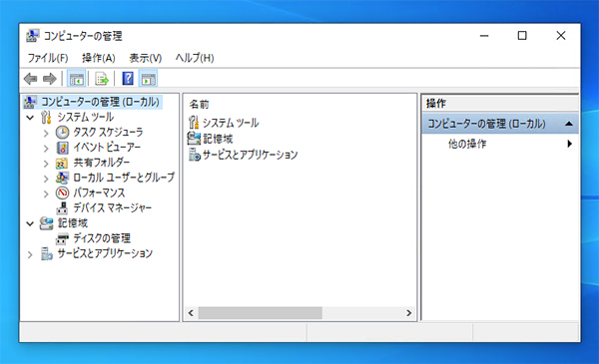Close the コンピューターの管理 window
The height and width of the screenshot is (364, 599).
coord(561,36)
